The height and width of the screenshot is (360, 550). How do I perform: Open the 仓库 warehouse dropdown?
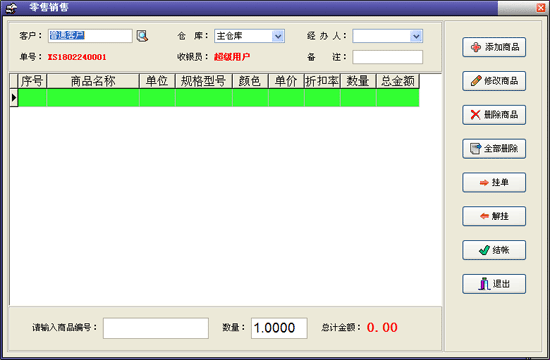278,36
